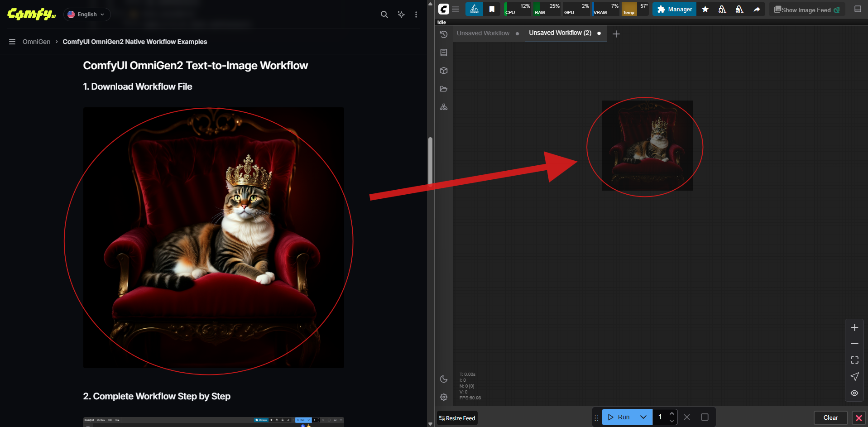The height and width of the screenshot is (427, 868).
Task: Click the Idle status text
Action: click(x=441, y=22)
